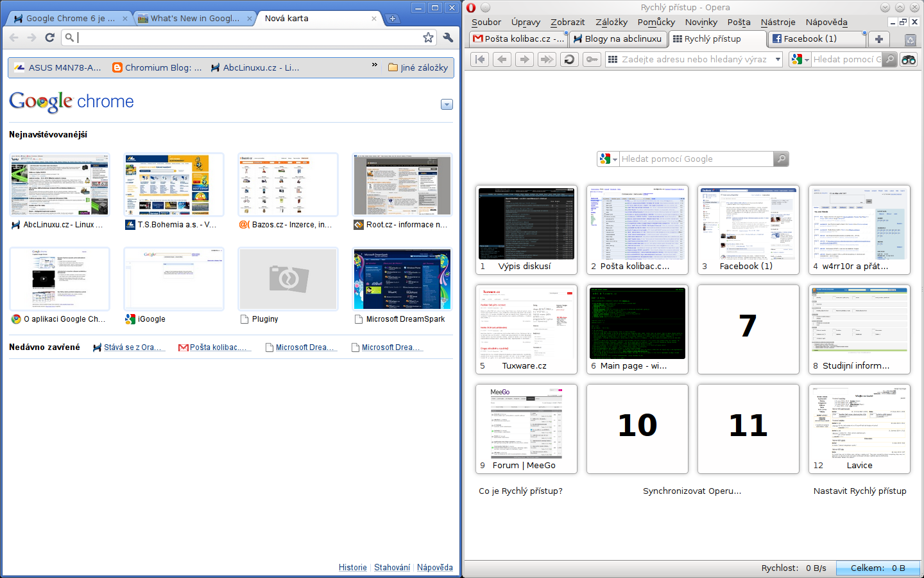Change the Speed Dial search engine dropdown
924x578 pixels.
point(608,159)
